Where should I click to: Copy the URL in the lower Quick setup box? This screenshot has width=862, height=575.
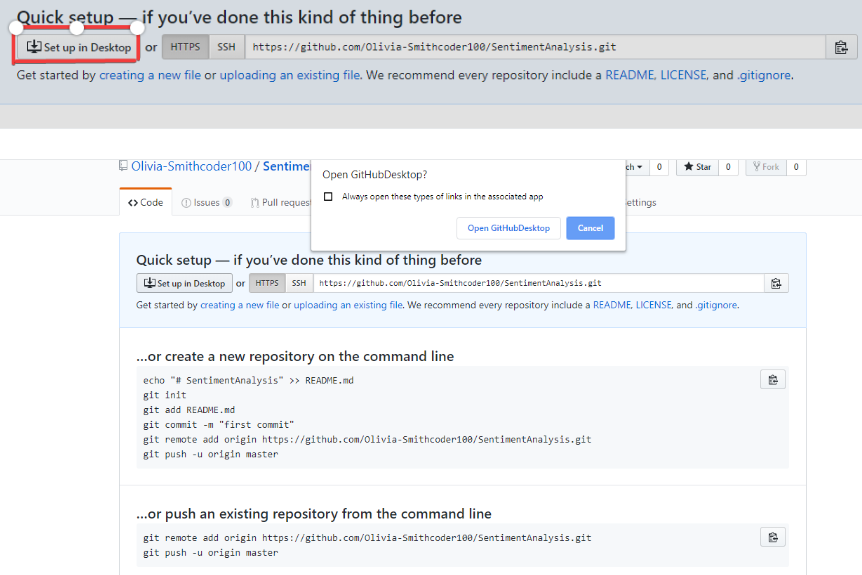(776, 283)
